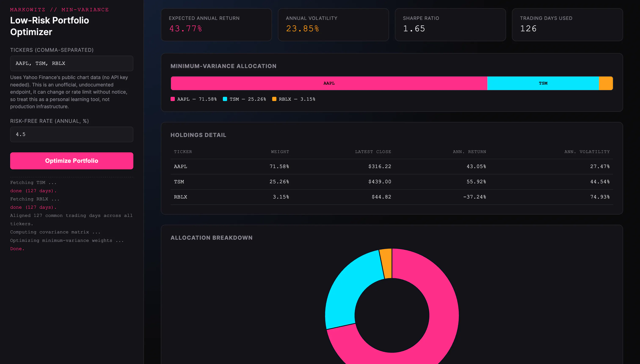Focus the tickers input field
This screenshot has width=640, height=364.
click(72, 63)
